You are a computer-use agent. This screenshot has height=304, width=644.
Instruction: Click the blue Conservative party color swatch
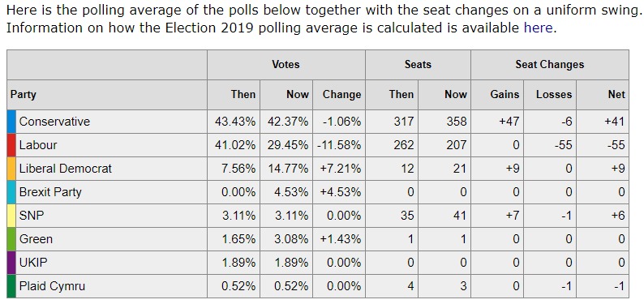[11, 122]
